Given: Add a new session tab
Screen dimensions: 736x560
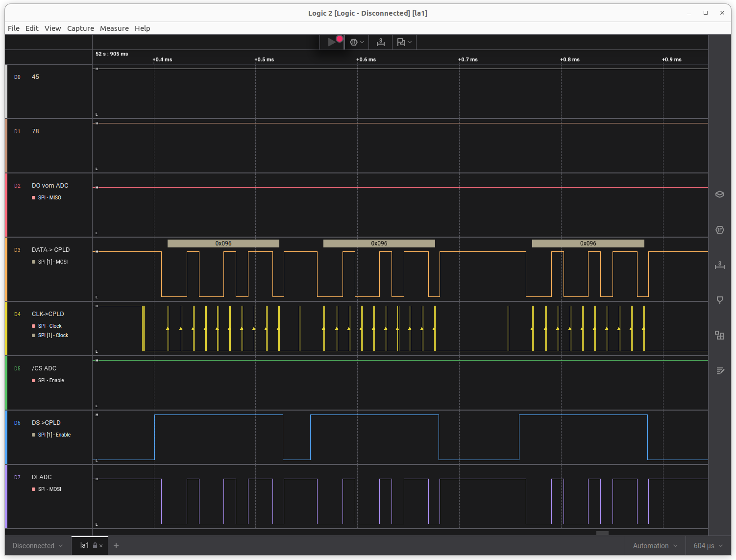Looking at the screenshot, I should [116, 546].
